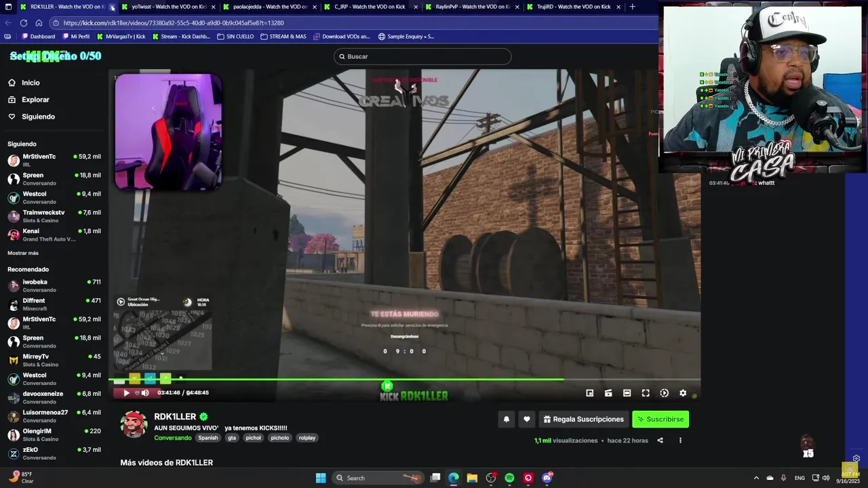Screen dimensions: 868x488
Task: Open Spotify from the taskbar
Action: coord(509,478)
